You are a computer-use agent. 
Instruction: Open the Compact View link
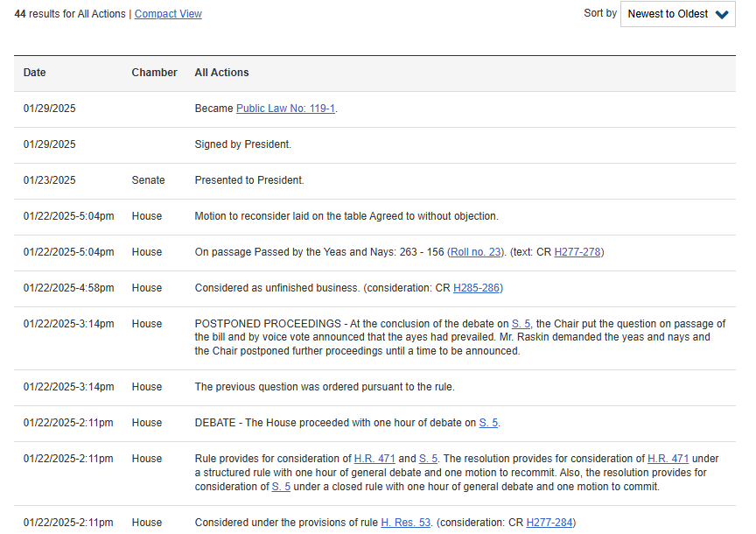tap(168, 14)
